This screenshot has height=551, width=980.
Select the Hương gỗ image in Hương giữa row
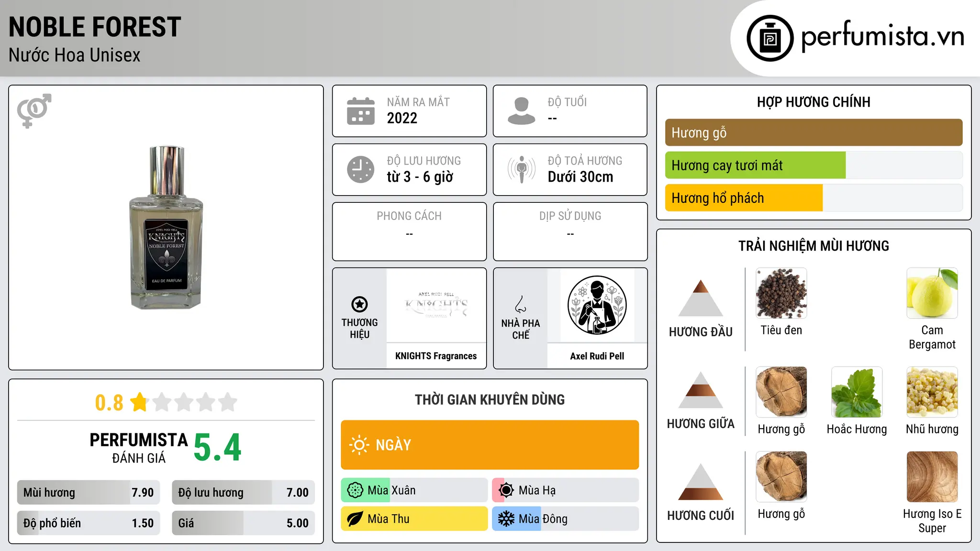781,392
